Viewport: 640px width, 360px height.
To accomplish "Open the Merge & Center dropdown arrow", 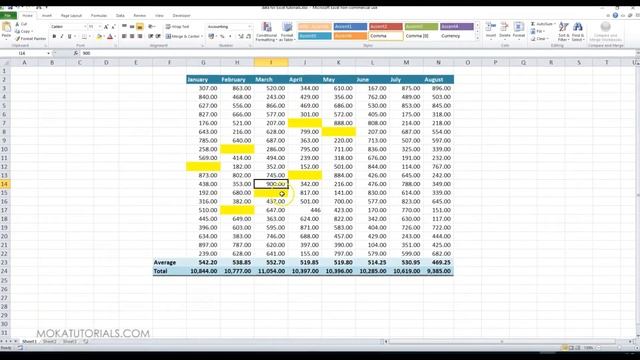I will click(x=202, y=36).
